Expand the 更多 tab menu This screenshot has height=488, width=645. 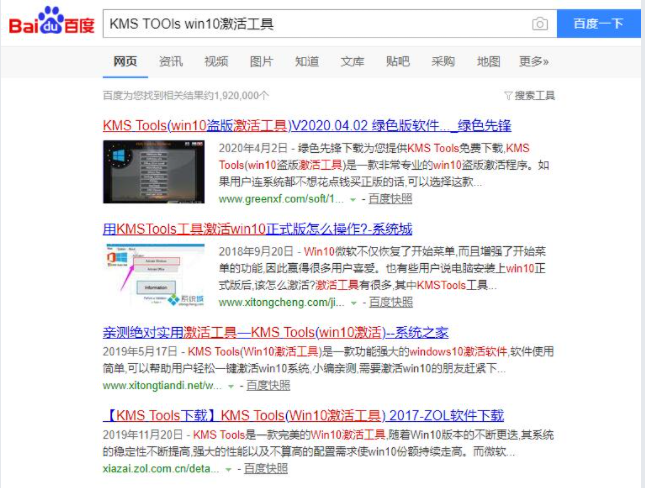(x=533, y=62)
